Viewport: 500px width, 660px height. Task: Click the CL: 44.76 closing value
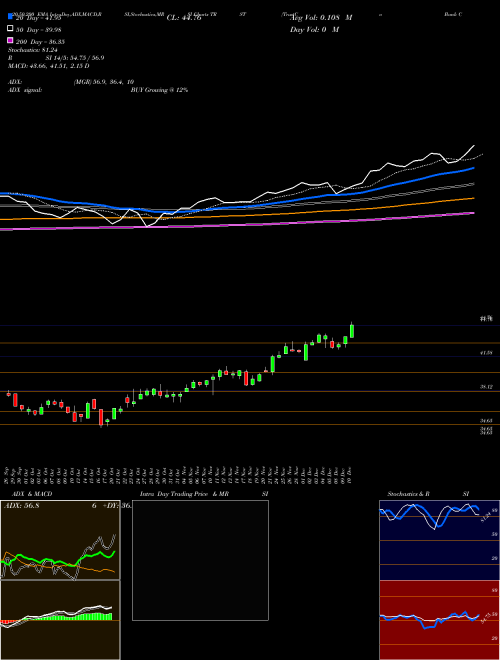click(184, 18)
